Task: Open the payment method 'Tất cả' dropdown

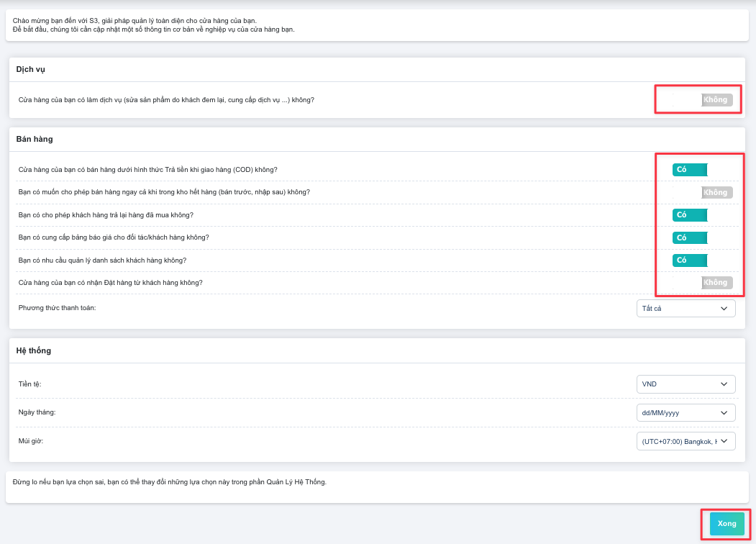Action: (686, 309)
